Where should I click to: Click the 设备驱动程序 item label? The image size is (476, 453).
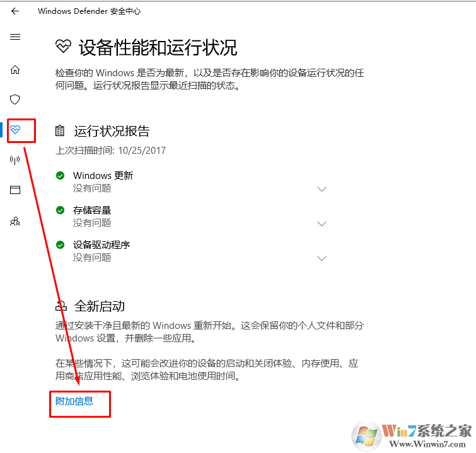point(102,244)
